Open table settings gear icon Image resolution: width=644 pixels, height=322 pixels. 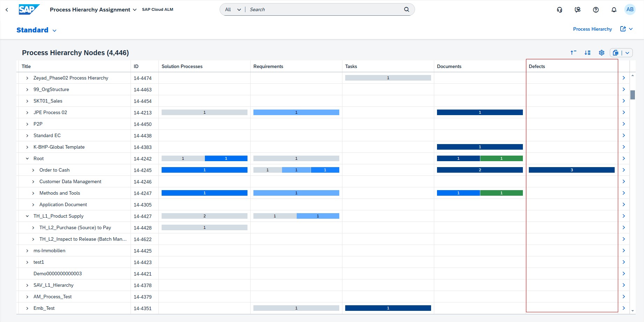pos(602,53)
